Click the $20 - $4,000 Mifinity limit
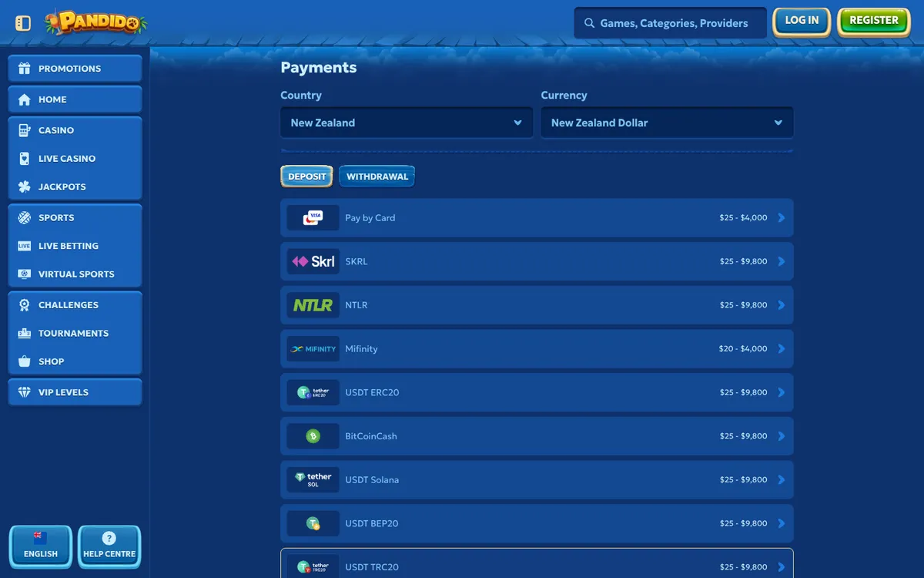 coord(743,349)
